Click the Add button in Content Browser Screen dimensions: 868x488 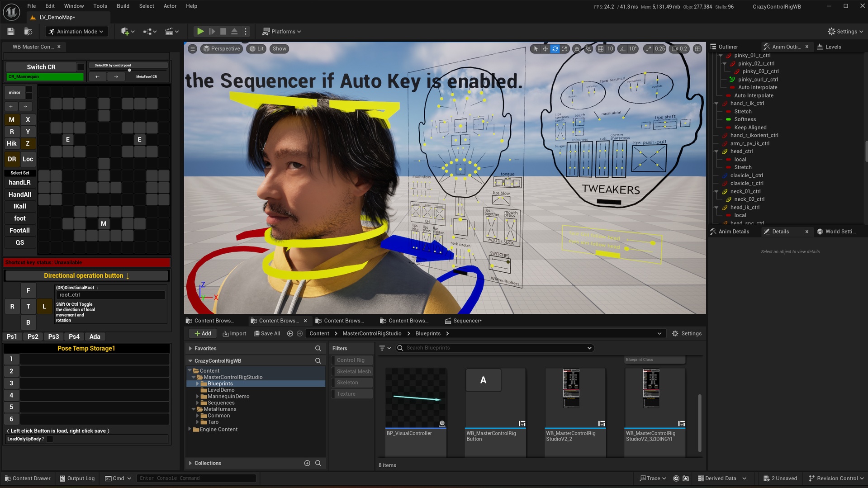[x=202, y=334]
